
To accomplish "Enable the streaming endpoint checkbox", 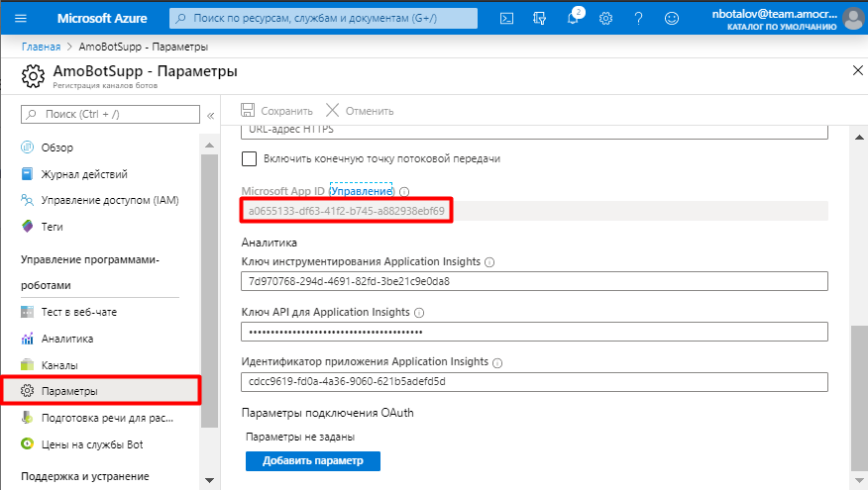I will point(249,158).
